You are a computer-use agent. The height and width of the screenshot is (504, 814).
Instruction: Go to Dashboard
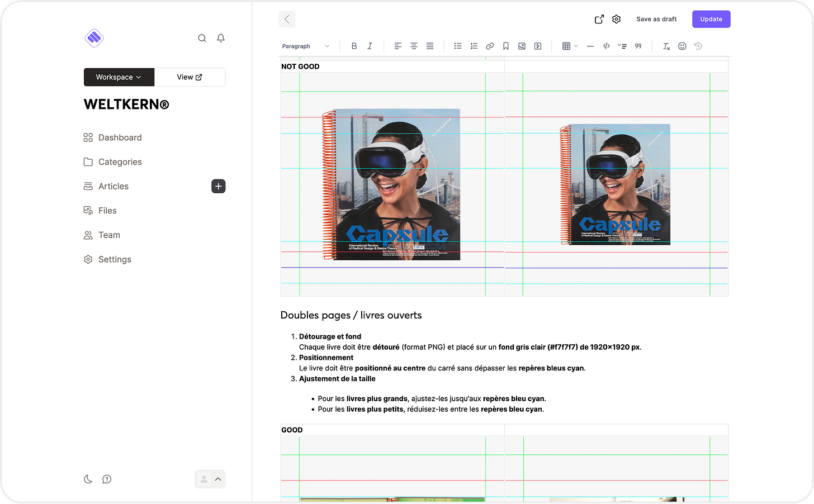(112, 137)
